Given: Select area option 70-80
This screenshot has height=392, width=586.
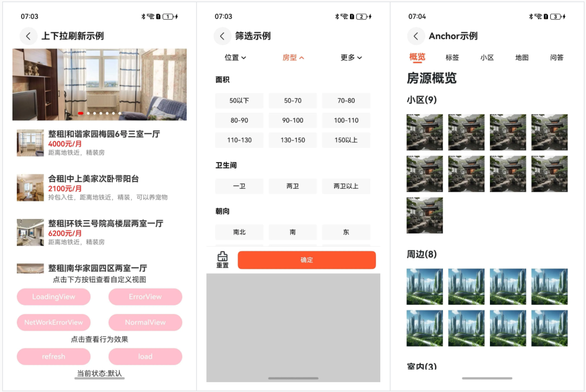Looking at the screenshot, I should click(346, 100).
